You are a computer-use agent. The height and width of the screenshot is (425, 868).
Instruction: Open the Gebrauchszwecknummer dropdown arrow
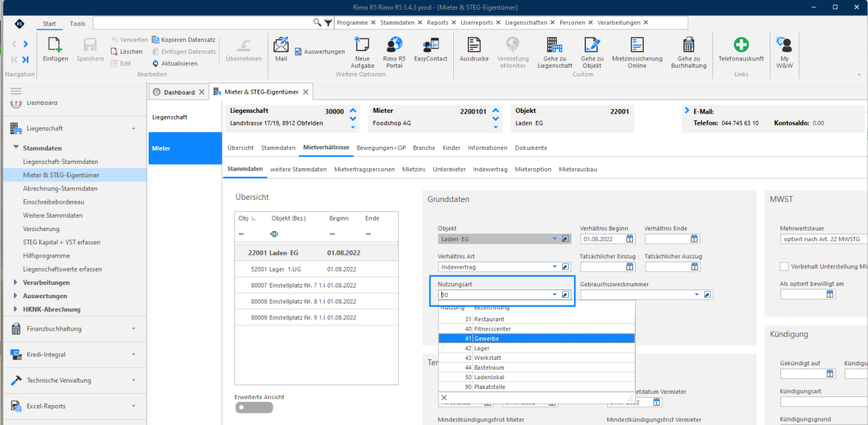pos(697,295)
